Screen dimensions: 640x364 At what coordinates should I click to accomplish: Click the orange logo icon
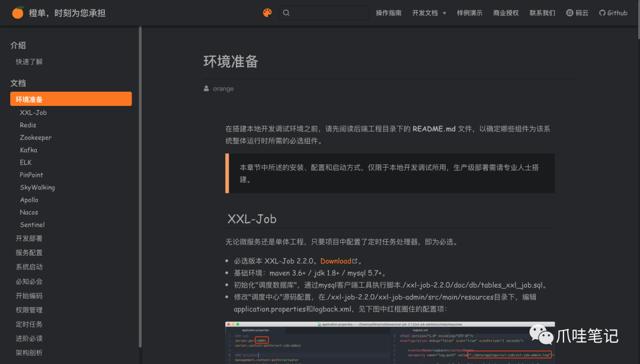pyautogui.click(x=18, y=12)
